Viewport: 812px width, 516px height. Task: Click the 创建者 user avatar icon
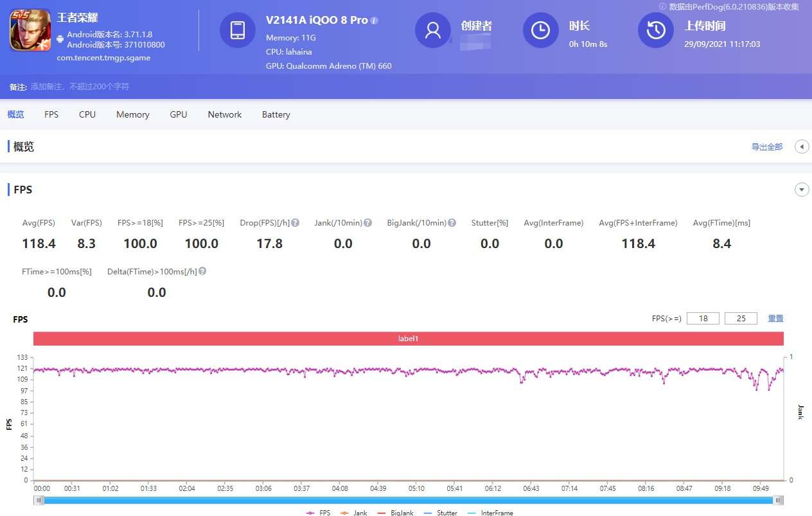[433, 30]
